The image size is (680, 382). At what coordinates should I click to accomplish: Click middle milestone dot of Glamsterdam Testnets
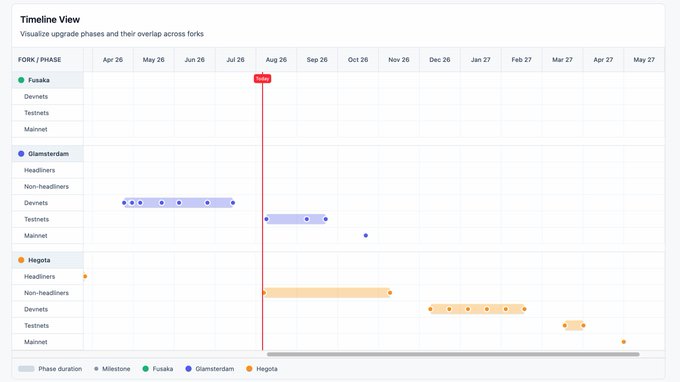point(307,219)
